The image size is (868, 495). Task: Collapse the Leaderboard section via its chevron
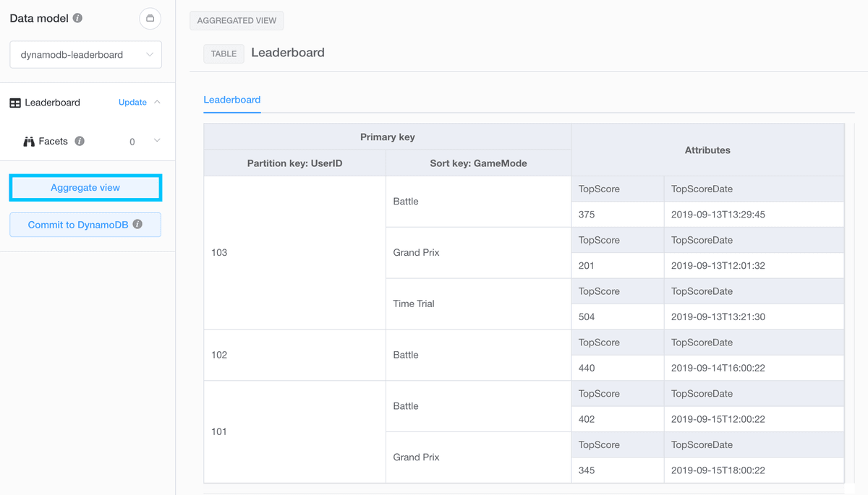coord(157,102)
